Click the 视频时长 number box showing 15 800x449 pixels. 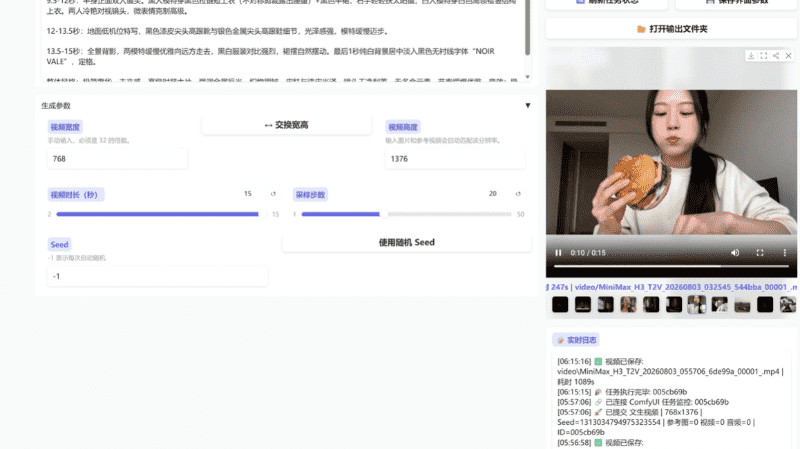[x=248, y=194]
